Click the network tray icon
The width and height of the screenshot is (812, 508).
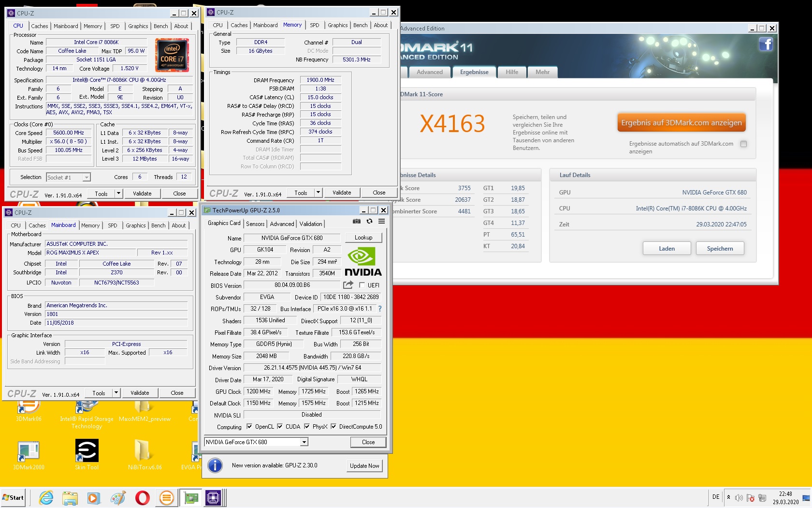click(x=762, y=498)
